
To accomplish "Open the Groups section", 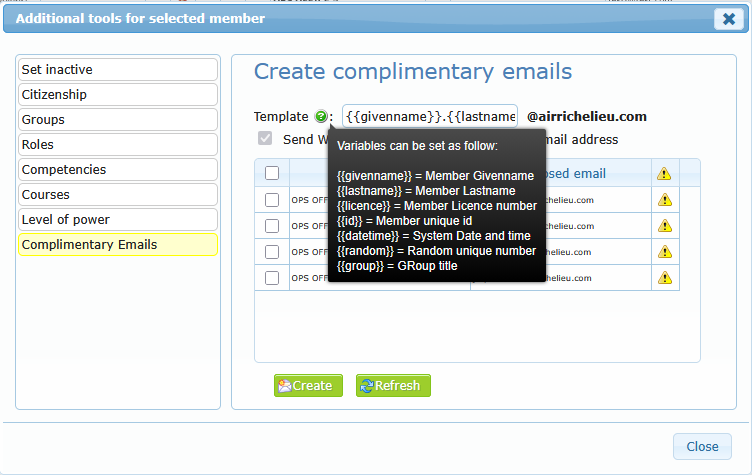I will 117,120.
